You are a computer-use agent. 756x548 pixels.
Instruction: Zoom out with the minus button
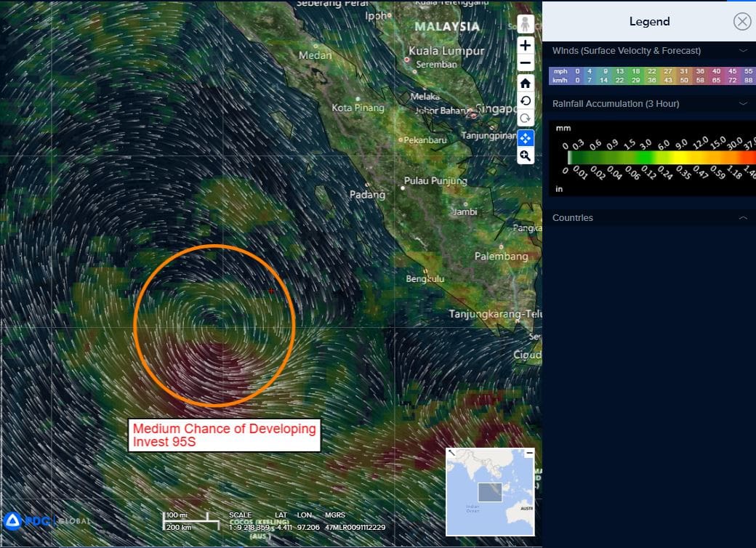click(525, 63)
